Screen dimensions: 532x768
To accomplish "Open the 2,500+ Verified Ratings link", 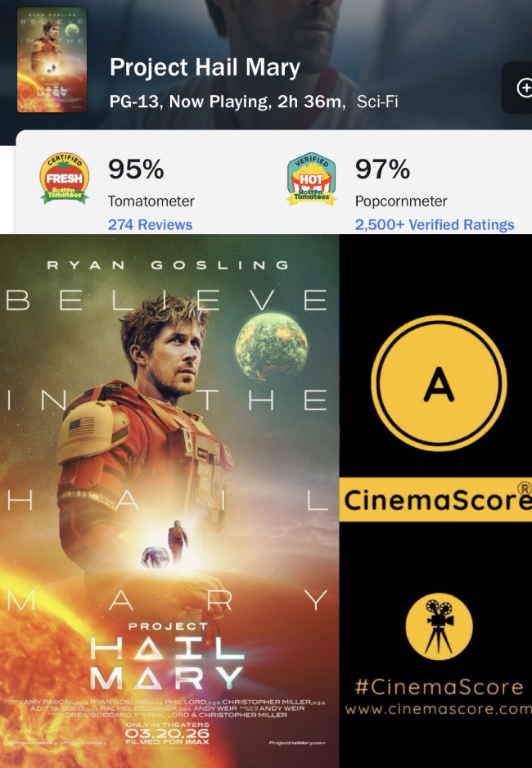I will pyautogui.click(x=435, y=225).
